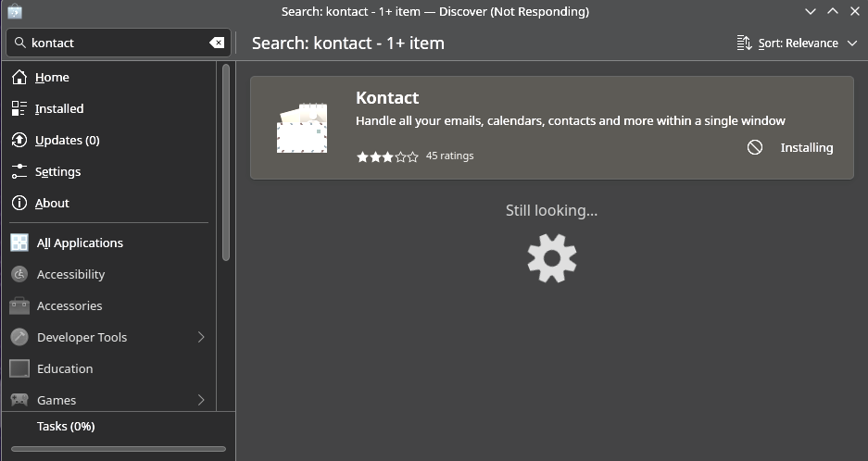Click the Installing button
The height and width of the screenshot is (461, 868).
pos(806,148)
